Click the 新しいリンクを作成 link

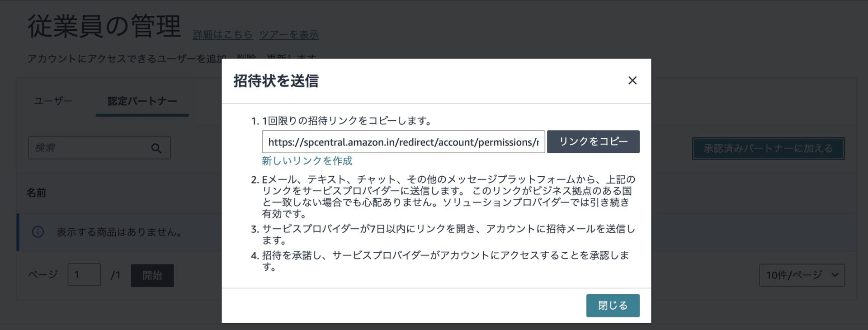(x=307, y=161)
